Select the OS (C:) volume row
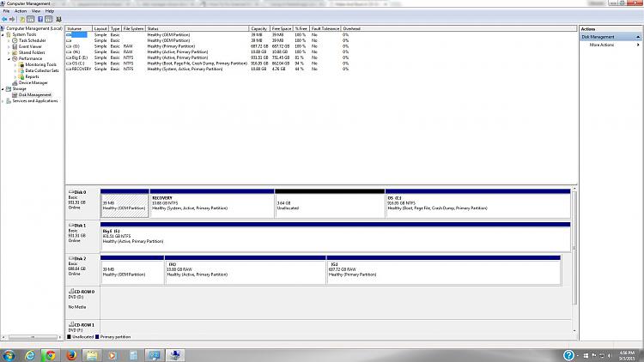This screenshot has width=644, height=362. pos(208,63)
